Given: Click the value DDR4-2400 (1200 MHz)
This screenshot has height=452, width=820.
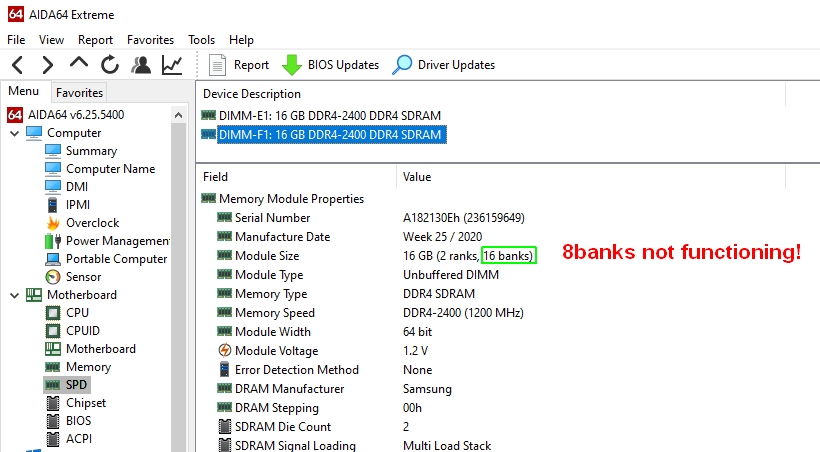Looking at the screenshot, I should tap(463, 313).
